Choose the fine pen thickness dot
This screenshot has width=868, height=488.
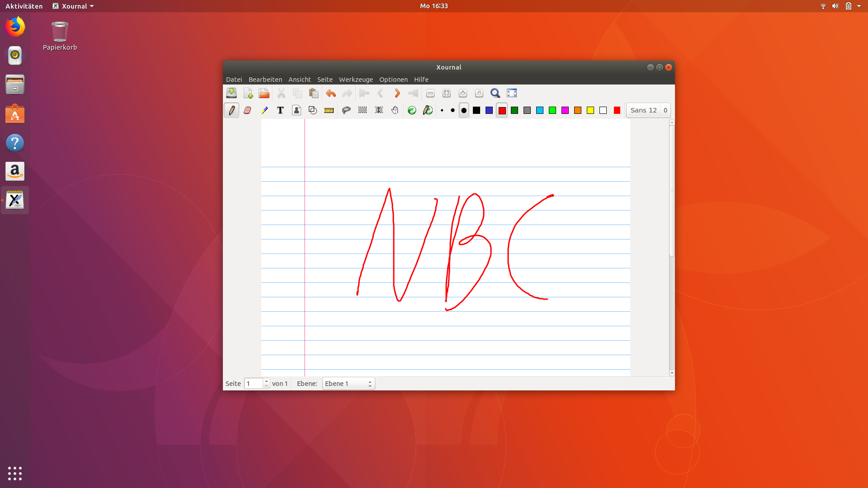click(x=442, y=110)
